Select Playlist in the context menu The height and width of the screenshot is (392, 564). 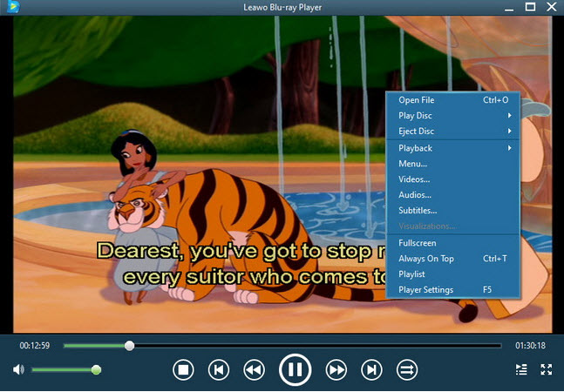coord(453,274)
